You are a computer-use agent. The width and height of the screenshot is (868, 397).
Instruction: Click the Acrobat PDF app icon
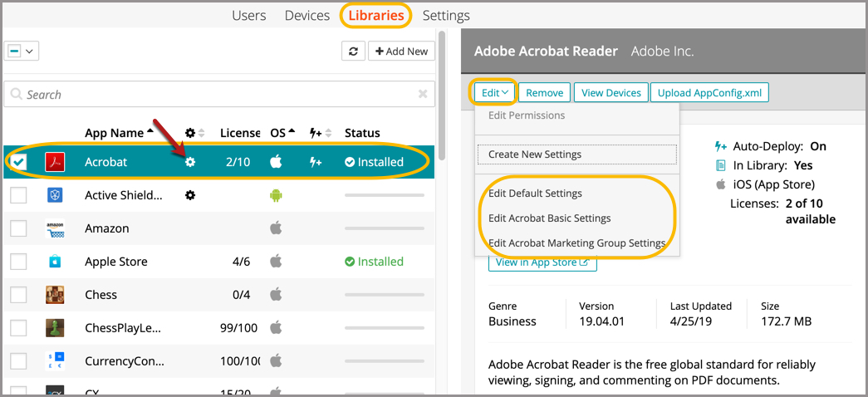tap(55, 162)
